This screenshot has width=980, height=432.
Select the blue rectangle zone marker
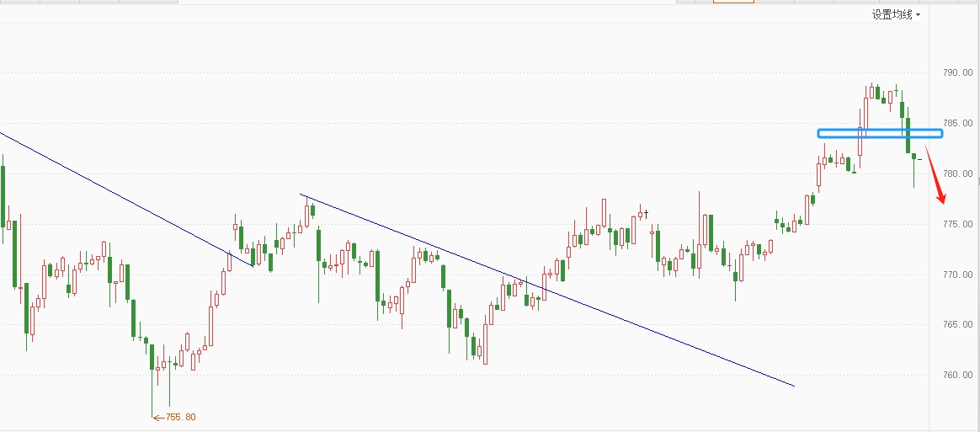click(880, 133)
